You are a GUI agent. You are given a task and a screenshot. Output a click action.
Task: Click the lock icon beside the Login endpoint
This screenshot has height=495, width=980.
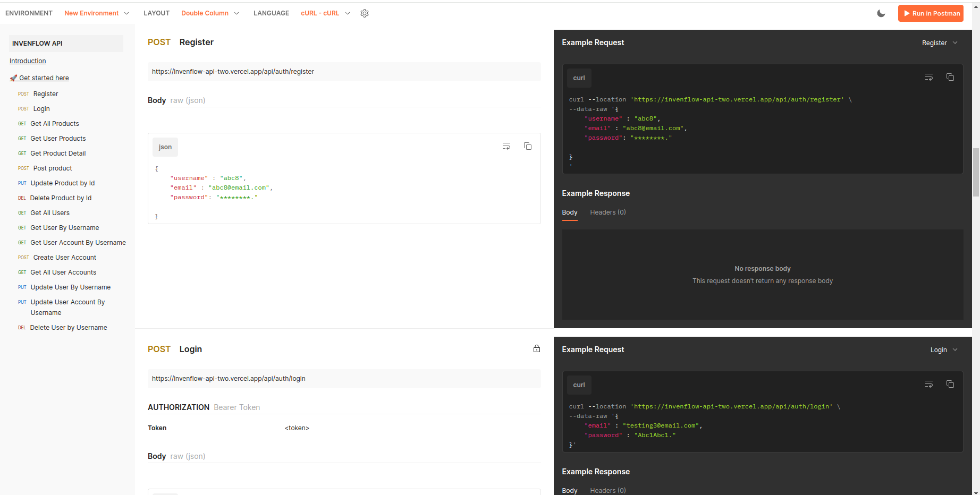click(x=537, y=349)
